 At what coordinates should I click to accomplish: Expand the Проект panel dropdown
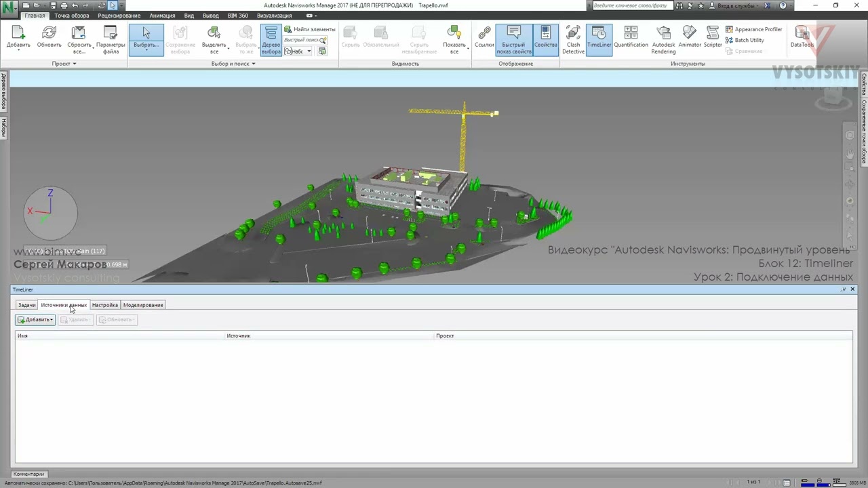(x=64, y=64)
